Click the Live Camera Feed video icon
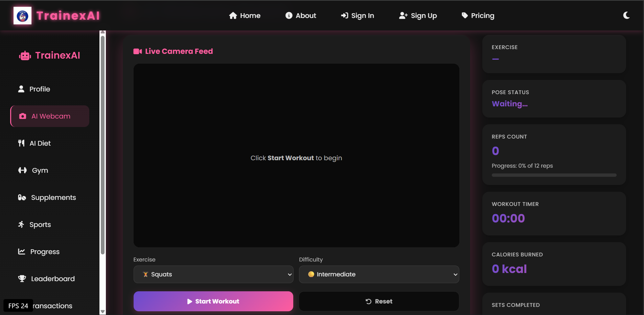This screenshot has width=644, height=315. 138,51
